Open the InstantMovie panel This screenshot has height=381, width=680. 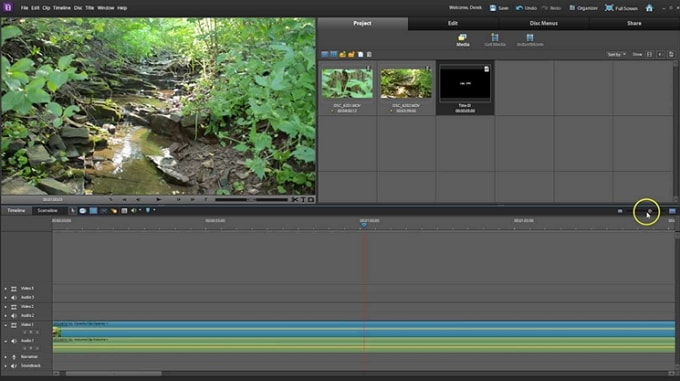tap(530, 40)
